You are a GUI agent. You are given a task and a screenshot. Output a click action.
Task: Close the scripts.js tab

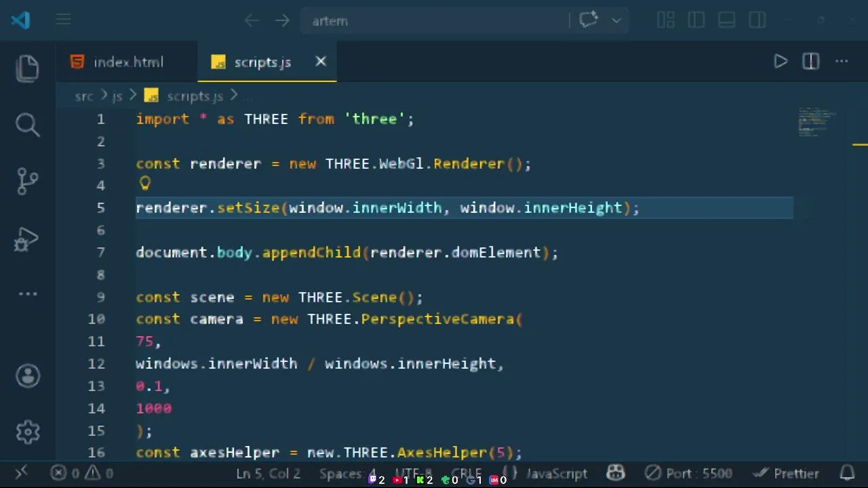pyautogui.click(x=321, y=62)
